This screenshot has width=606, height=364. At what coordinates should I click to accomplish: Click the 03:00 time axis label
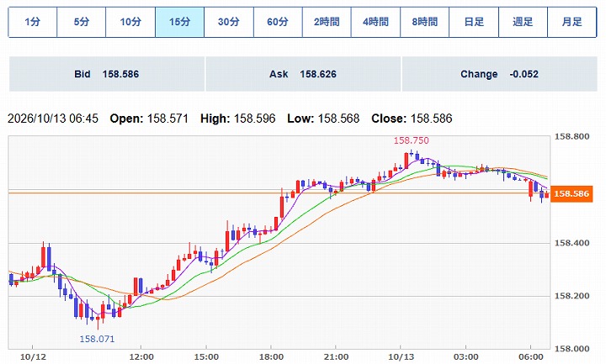tap(465, 357)
